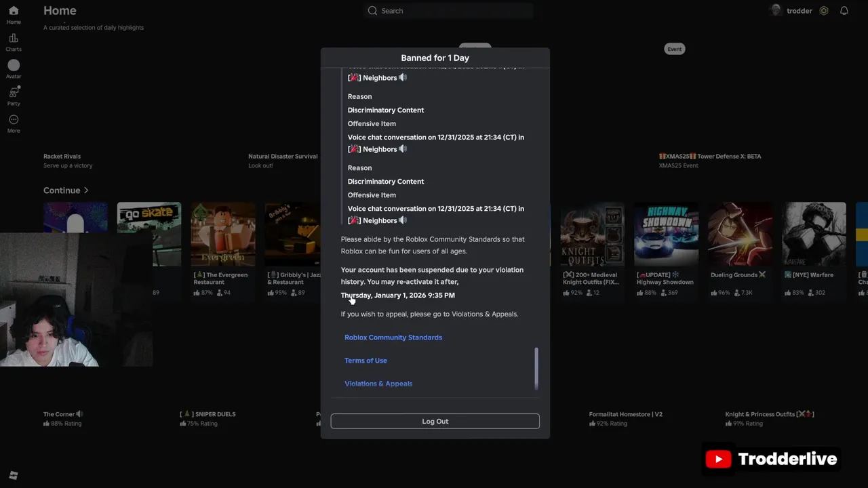This screenshot has height=488, width=868.
Task: Open the Robux hexagon icon
Action: [824, 11]
